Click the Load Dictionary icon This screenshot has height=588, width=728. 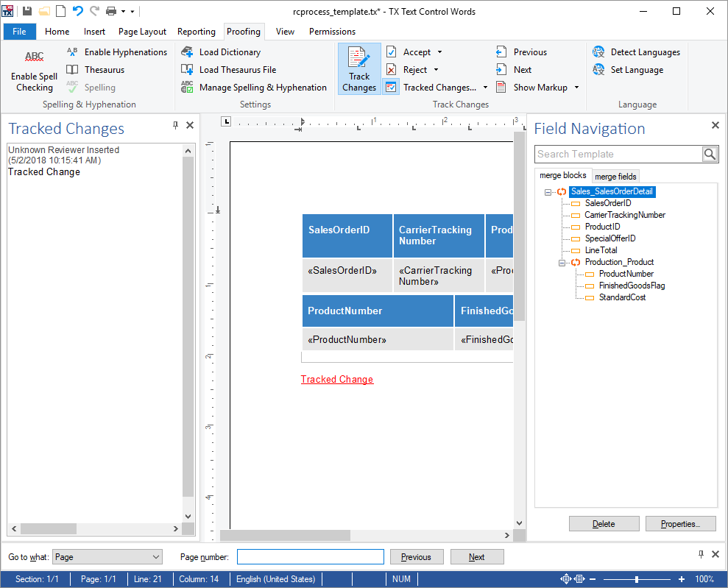[187, 52]
